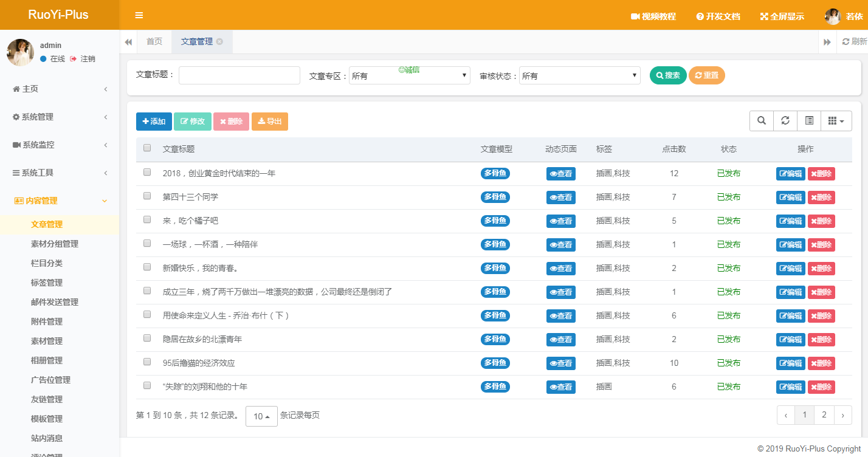
Task: Check the row checkbox for 95后撸猫的经济效应
Action: (x=147, y=362)
